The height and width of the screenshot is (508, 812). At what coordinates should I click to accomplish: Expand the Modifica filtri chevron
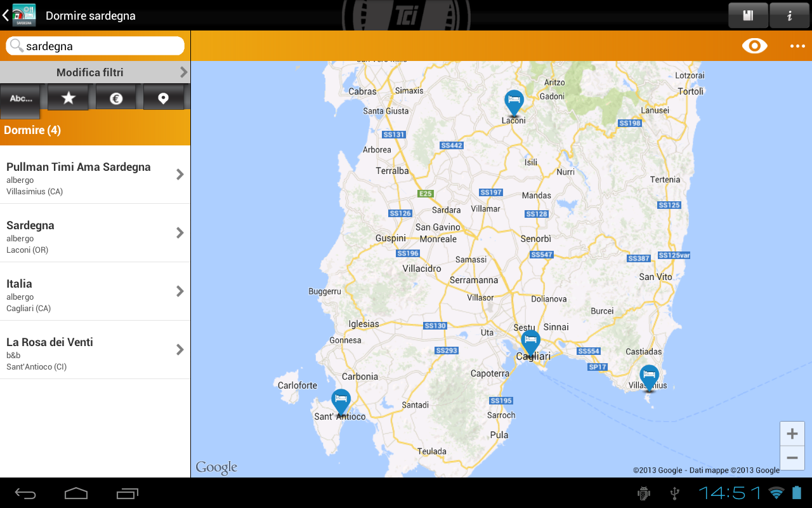(183, 72)
